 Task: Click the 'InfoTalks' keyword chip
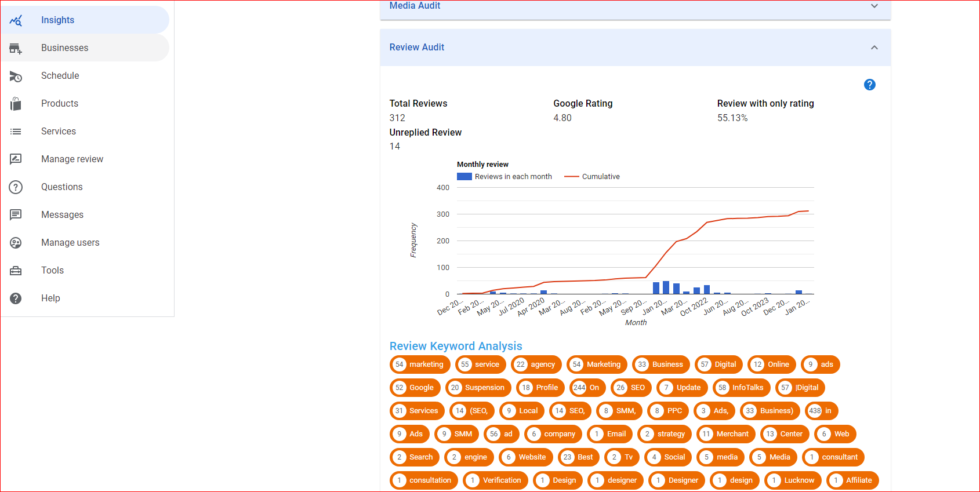point(742,388)
